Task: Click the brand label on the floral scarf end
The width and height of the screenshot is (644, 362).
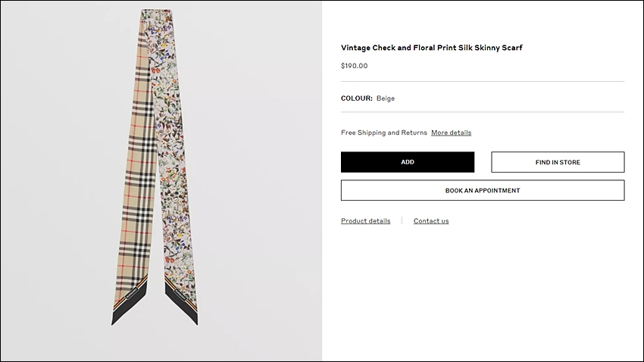Action: 180,295
